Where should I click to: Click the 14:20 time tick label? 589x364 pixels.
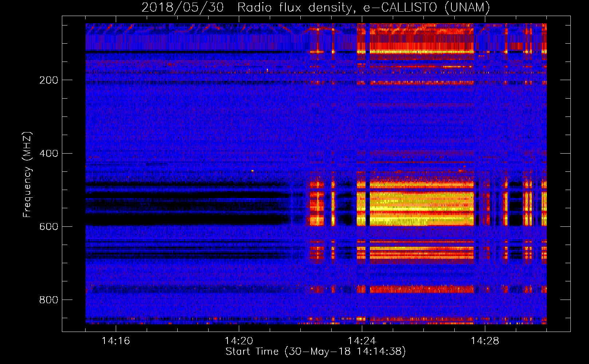click(239, 341)
